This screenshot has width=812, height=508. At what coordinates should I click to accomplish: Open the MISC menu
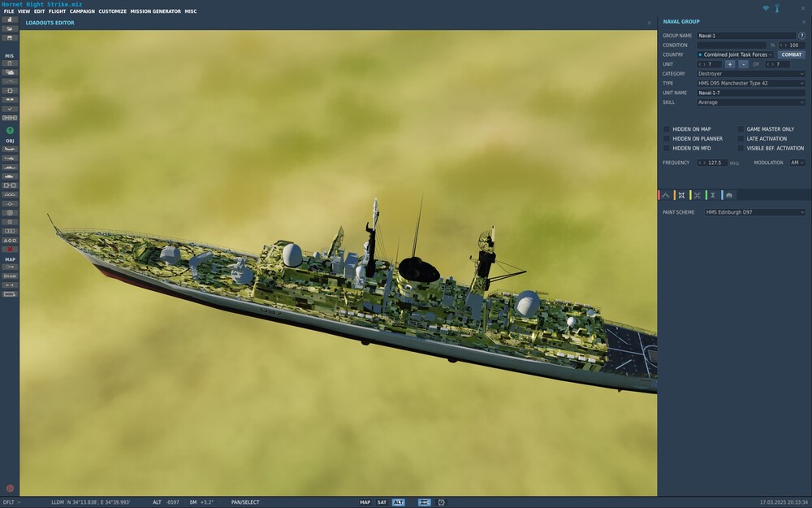[x=191, y=11]
